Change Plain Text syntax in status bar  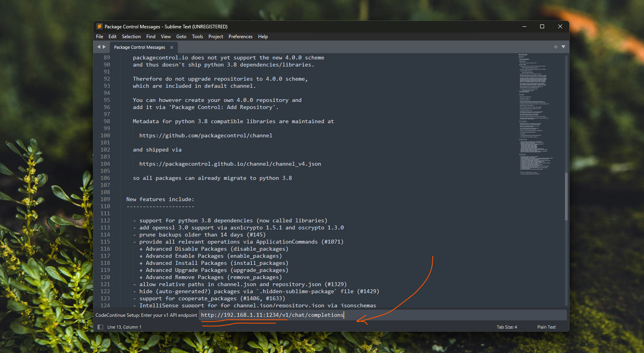pos(546,327)
